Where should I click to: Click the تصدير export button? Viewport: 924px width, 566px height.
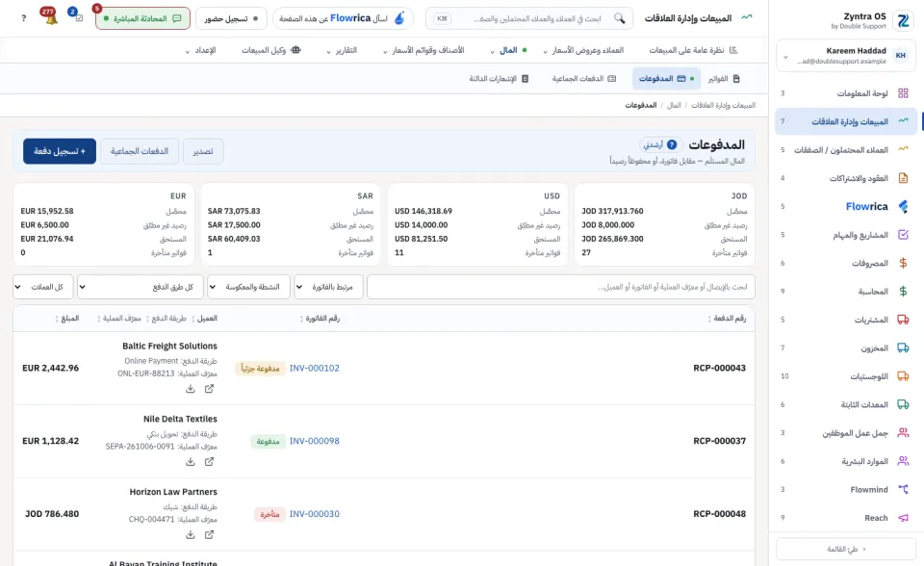[203, 151]
